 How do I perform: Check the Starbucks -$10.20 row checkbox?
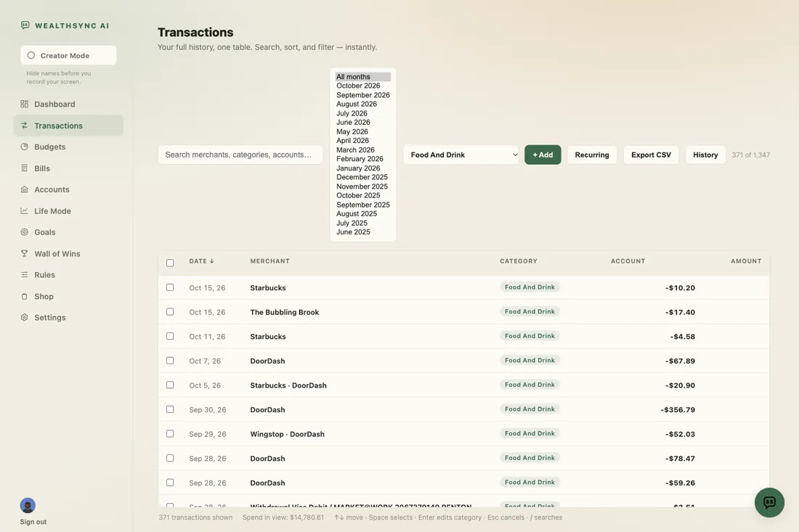click(x=170, y=287)
